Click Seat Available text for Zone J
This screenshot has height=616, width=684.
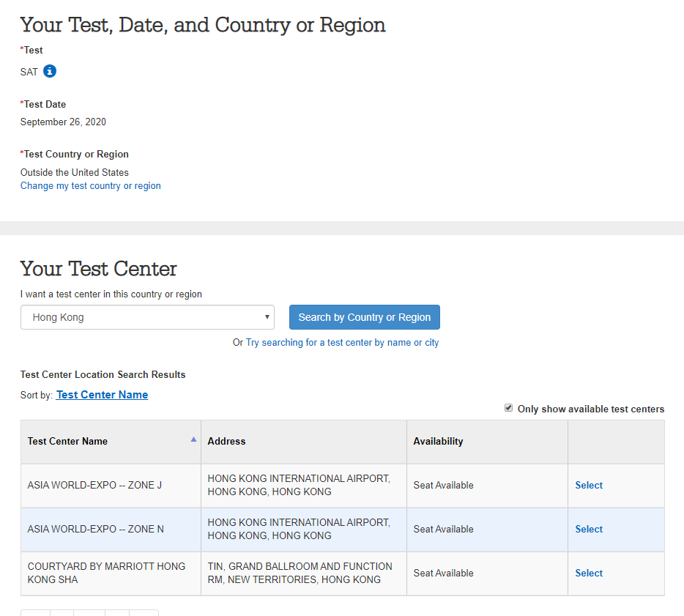pyautogui.click(x=443, y=485)
